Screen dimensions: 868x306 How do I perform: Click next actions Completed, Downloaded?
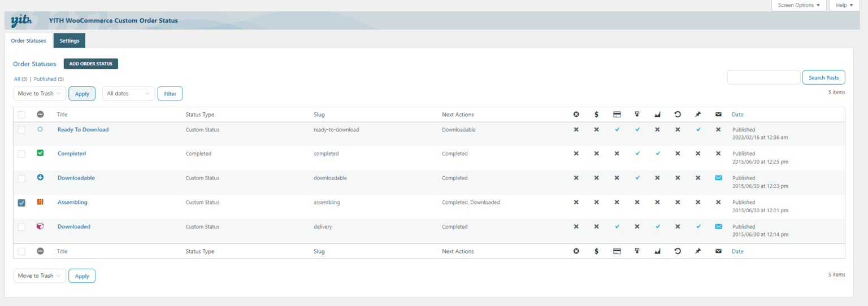click(x=471, y=202)
